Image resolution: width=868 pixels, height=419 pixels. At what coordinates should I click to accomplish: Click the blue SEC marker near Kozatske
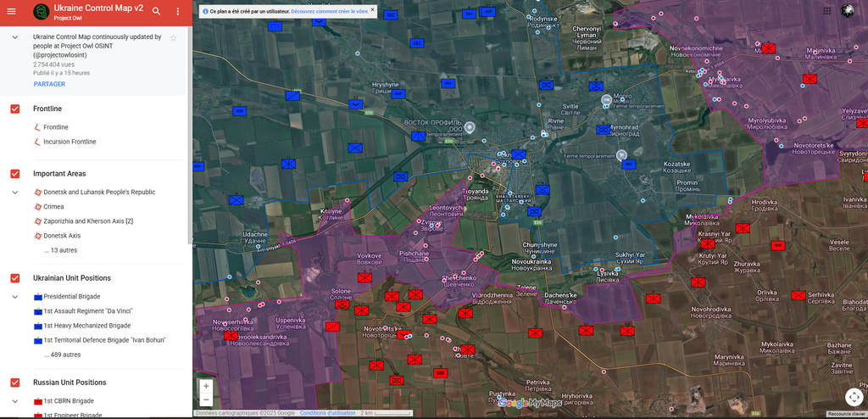pos(628,164)
